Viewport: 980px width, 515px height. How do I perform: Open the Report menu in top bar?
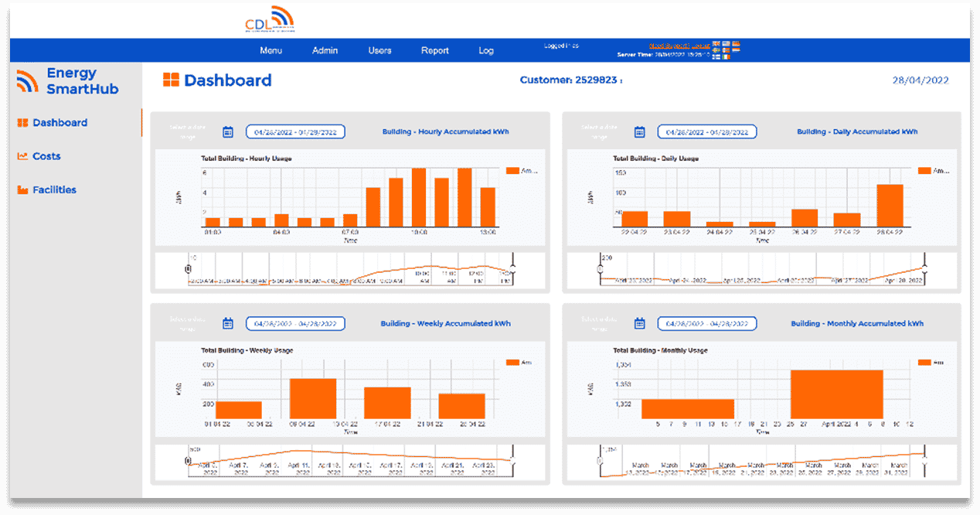[x=434, y=51]
